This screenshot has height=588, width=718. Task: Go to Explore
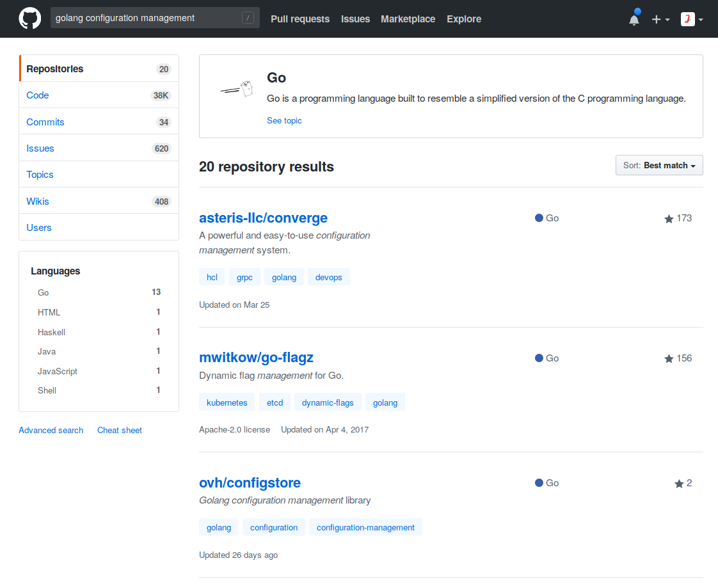(464, 19)
